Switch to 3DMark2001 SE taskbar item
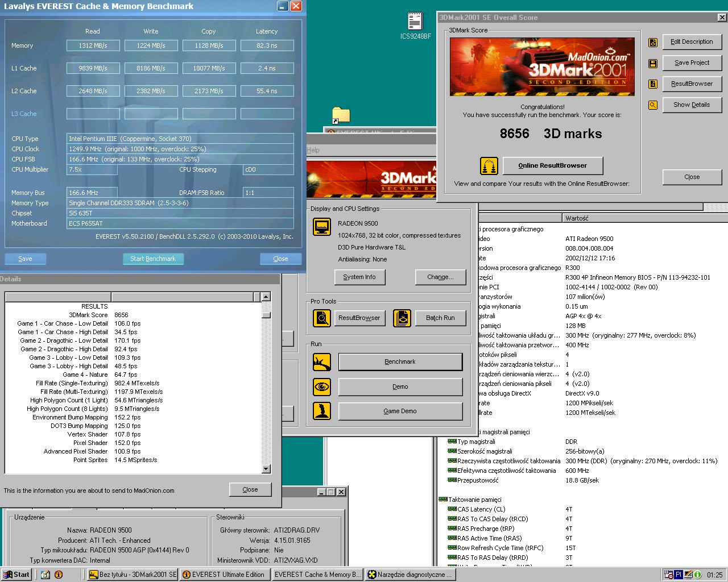This screenshot has height=582, width=728. coord(133,575)
